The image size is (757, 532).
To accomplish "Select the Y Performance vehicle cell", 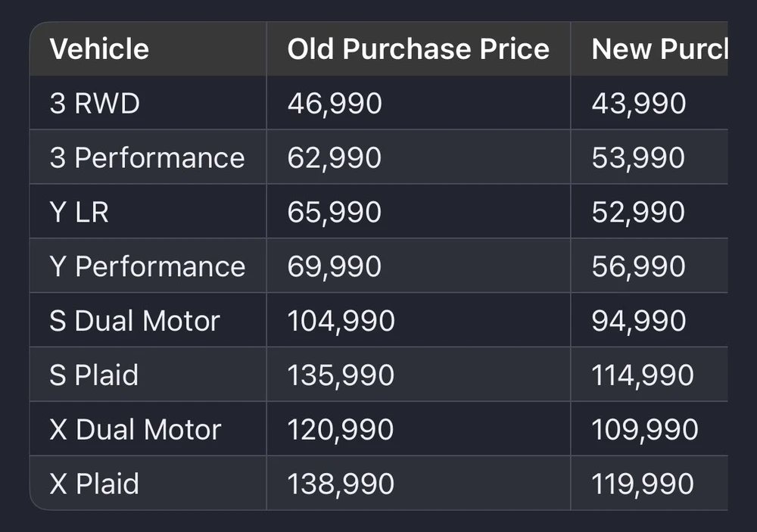I will coord(147,267).
